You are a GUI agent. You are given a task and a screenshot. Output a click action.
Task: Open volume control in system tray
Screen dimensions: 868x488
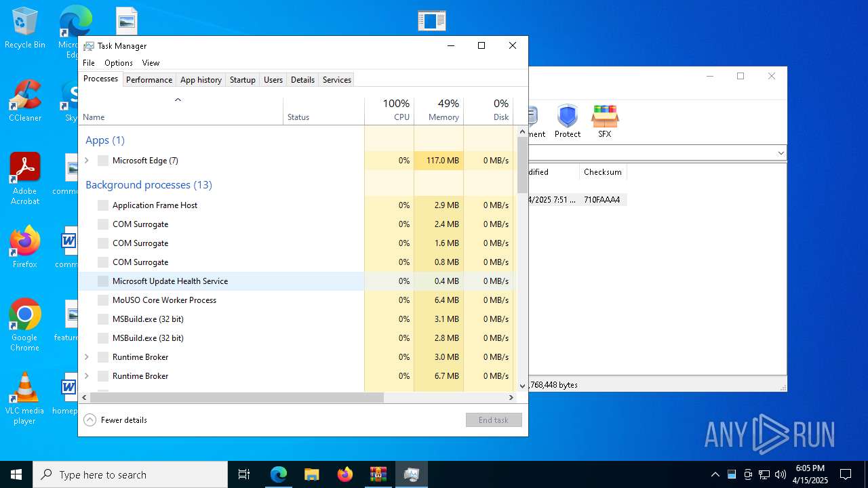[x=781, y=474]
